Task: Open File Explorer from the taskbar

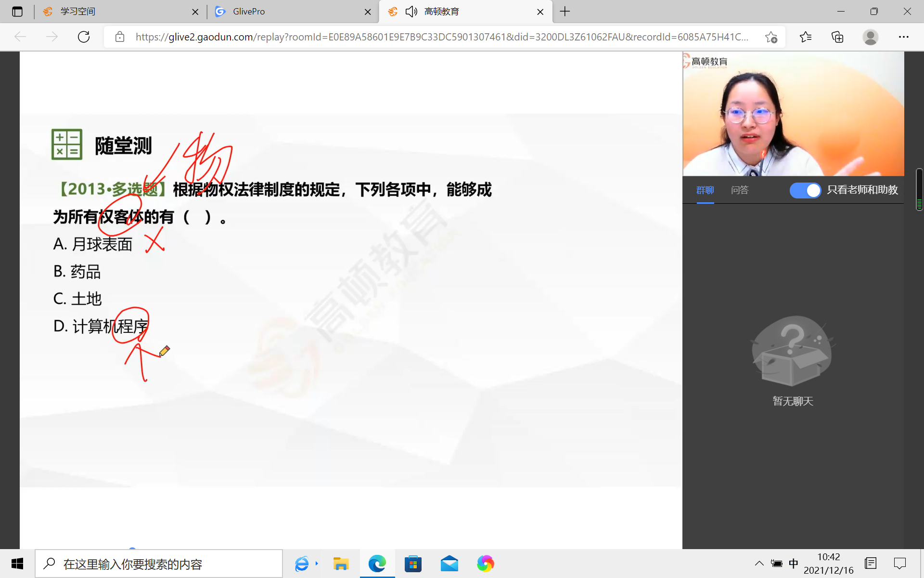Action: click(x=341, y=564)
